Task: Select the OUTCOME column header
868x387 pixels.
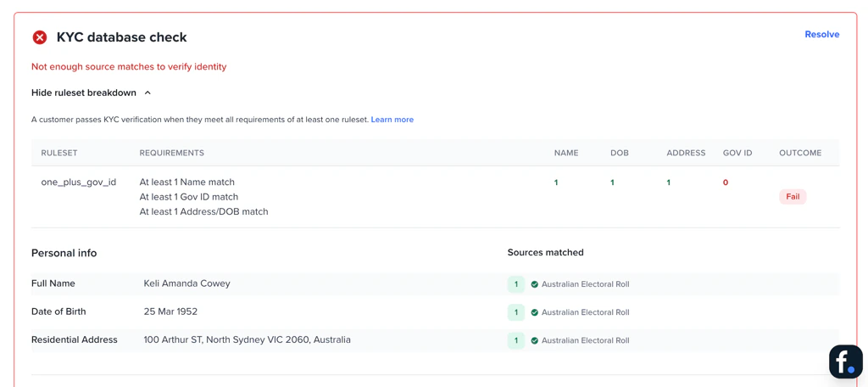Action: tap(800, 153)
